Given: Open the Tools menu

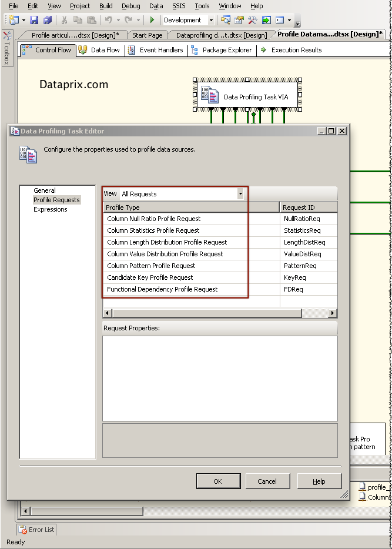Looking at the screenshot, I should (202, 6).
